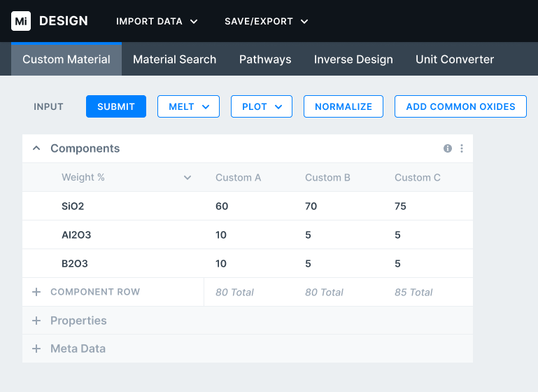This screenshot has height=392, width=538.
Task: Click the 80 Total under Custom A
Action: (x=234, y=292)
